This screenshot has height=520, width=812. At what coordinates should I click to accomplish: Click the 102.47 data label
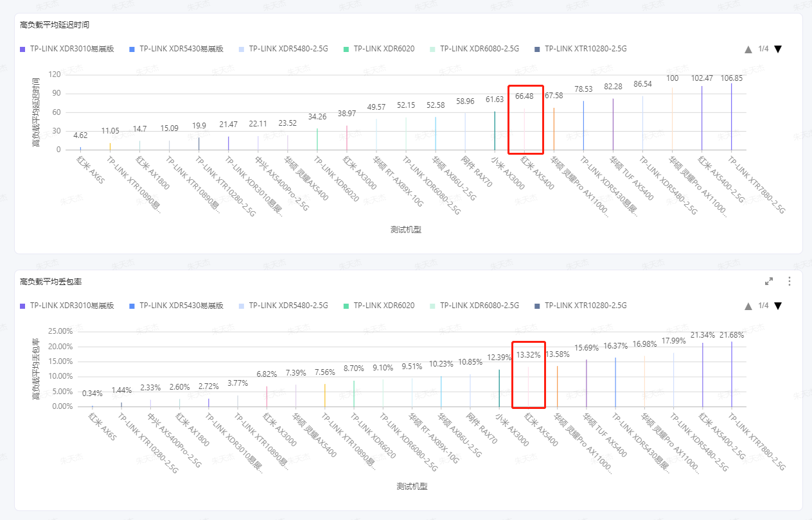tap(702, 78)
